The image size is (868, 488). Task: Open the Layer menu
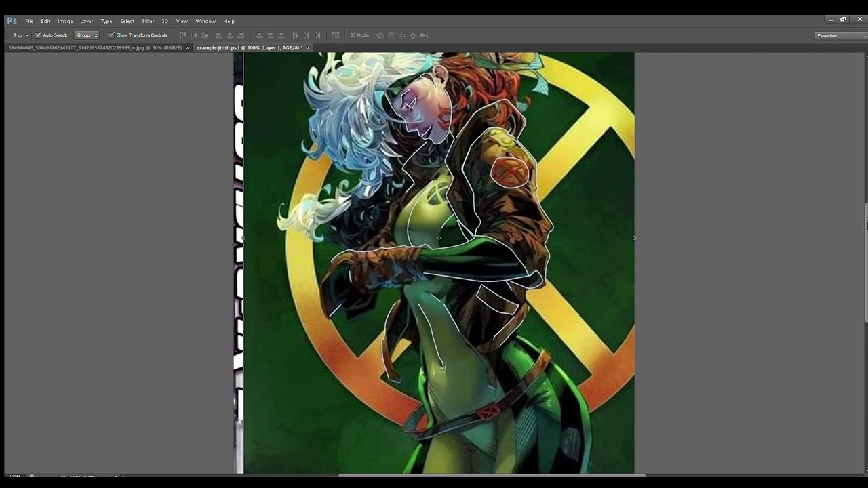(x=87, y=21)
